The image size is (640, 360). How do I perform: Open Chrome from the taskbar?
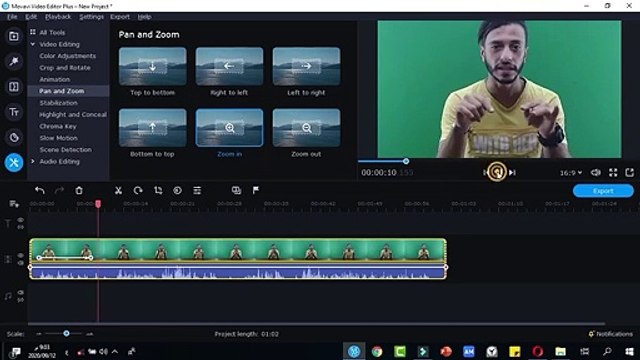[x=377, y=351]
